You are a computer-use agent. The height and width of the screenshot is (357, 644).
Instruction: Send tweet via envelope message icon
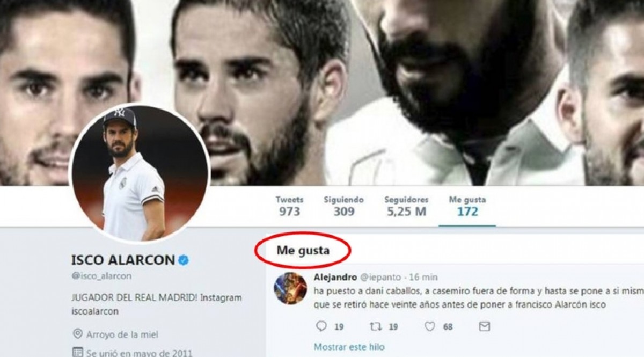[484, 326]
